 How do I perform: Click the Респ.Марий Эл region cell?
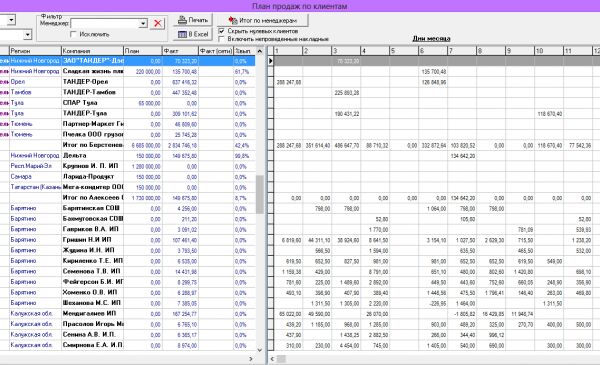click(x=35, y=166)
